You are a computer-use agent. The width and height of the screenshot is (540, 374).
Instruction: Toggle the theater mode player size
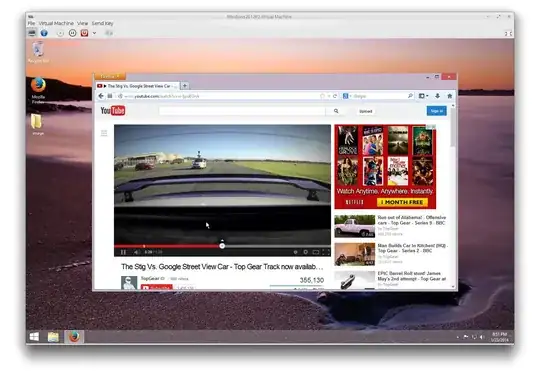click(x=315, y=252)
